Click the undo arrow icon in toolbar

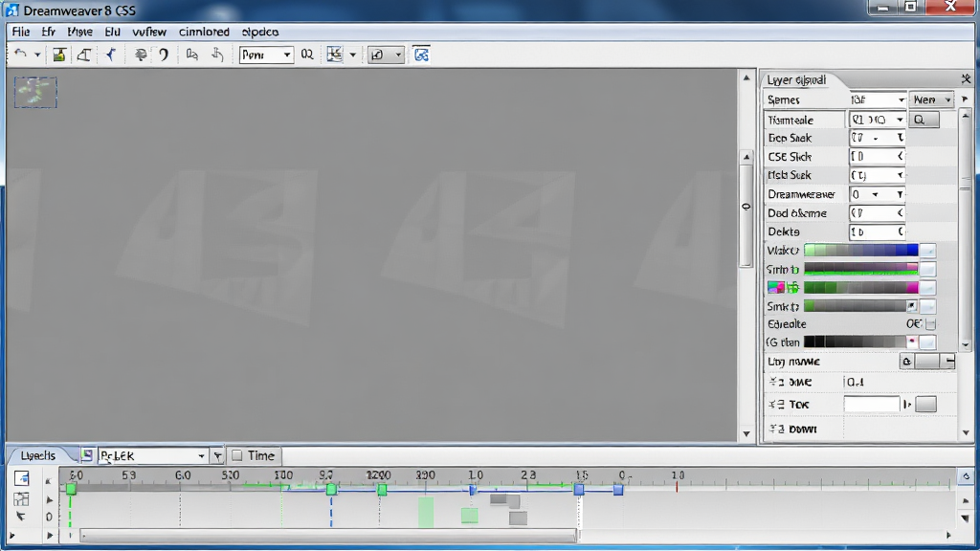[x=20, y=55]
